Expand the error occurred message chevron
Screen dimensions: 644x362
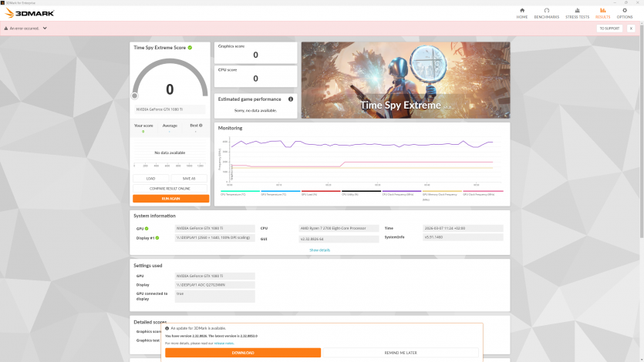point(45,28)
